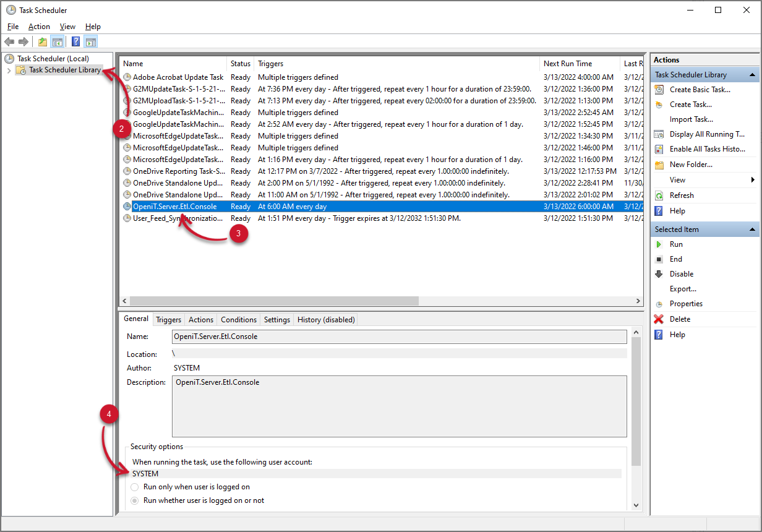
Task: Switch to the Triggers tab
Action: 168,319
